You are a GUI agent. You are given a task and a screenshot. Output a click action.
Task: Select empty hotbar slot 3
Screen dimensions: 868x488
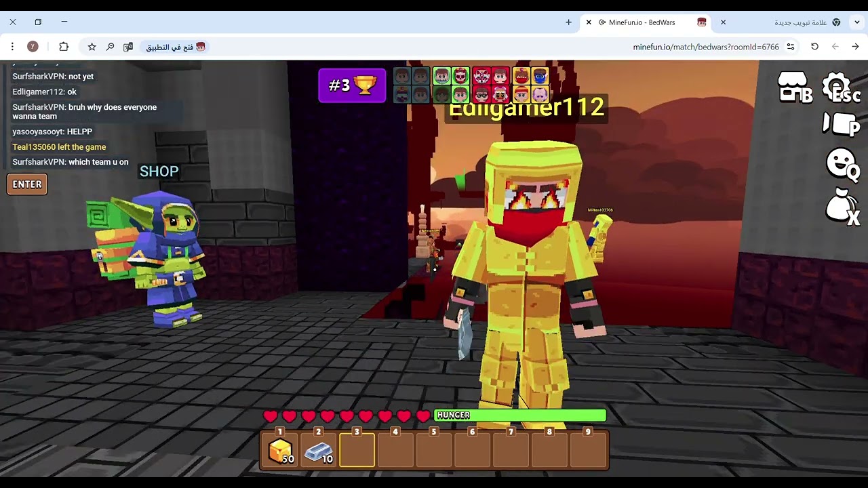[x=357, y=449]
